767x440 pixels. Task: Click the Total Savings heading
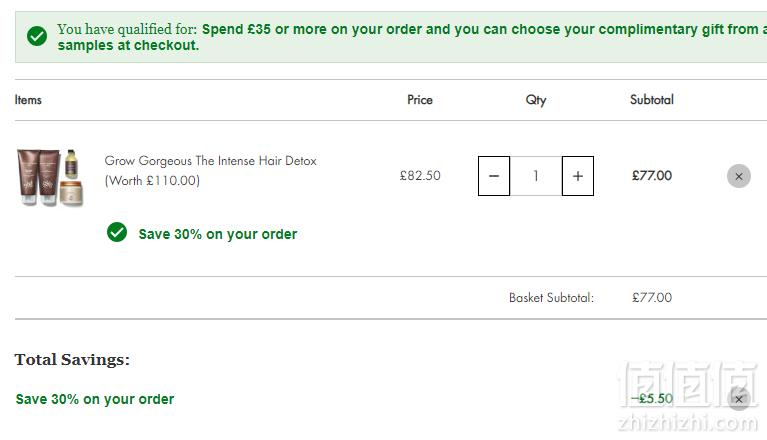point(72,360)
